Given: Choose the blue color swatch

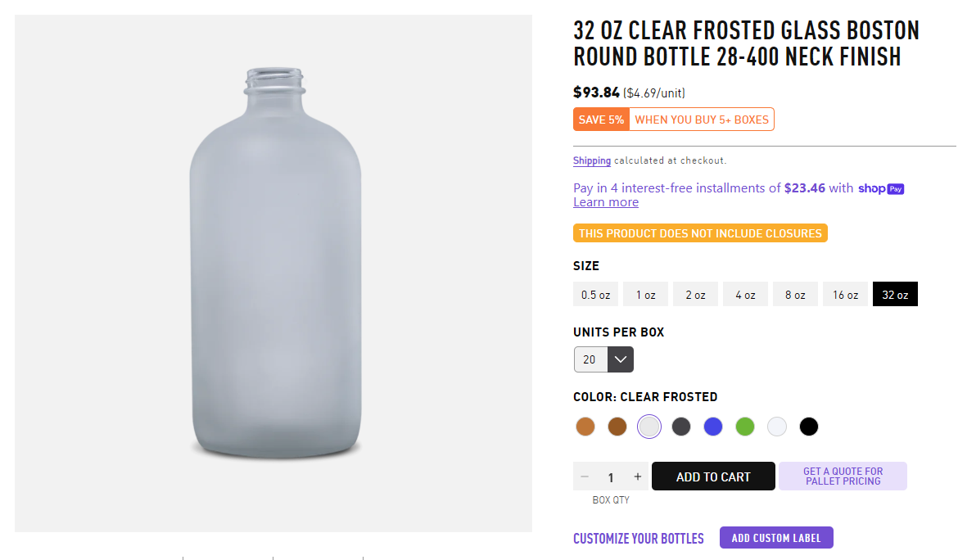Looking at the screenshot, I should click(713, 427).
